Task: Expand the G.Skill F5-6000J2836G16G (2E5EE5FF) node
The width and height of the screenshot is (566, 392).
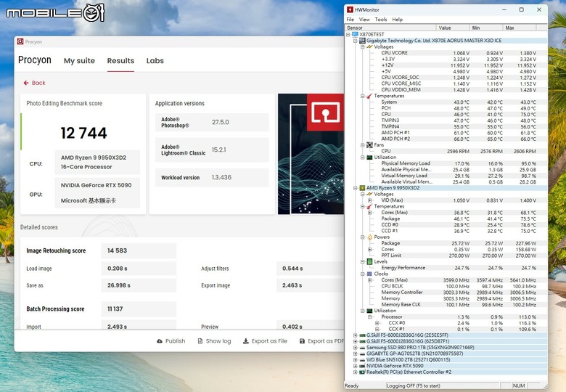Action: [355, 335]
